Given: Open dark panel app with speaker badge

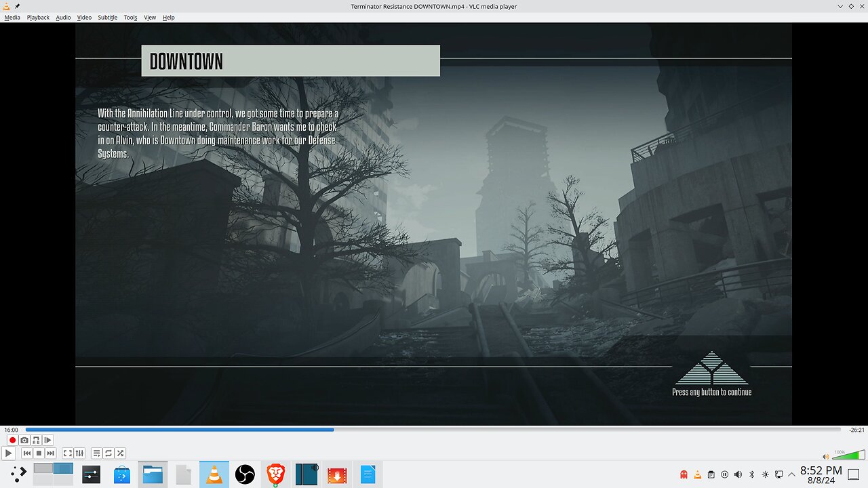Looking at the screenshot, I should point(307,474).
